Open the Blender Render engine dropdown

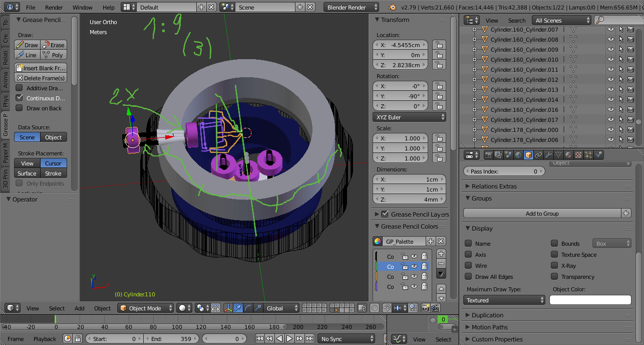point(352,7)
